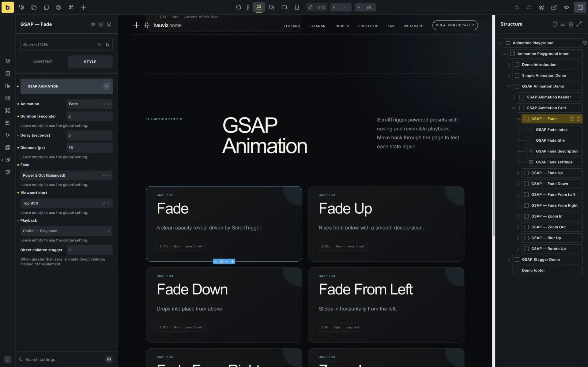Select the desktop breakpoint icon
Screen dimensions: 588x367
point(259,7)
